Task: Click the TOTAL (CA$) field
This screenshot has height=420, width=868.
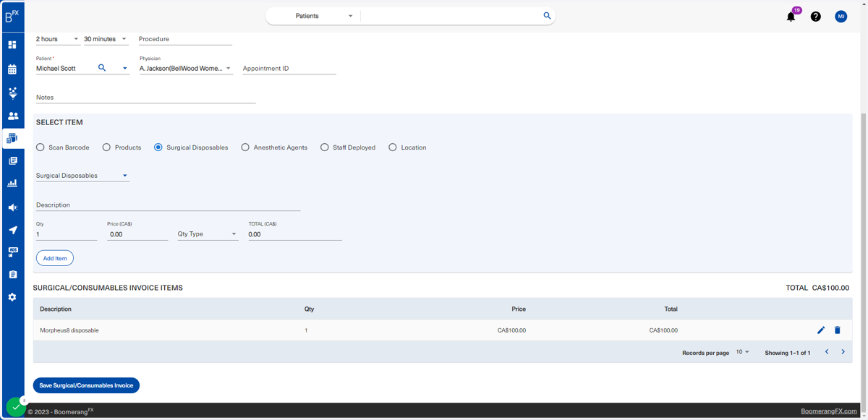Action: pos(295,234)
